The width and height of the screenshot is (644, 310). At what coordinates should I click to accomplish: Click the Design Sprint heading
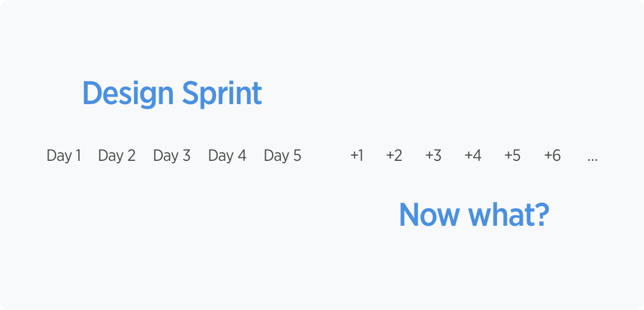172,94
